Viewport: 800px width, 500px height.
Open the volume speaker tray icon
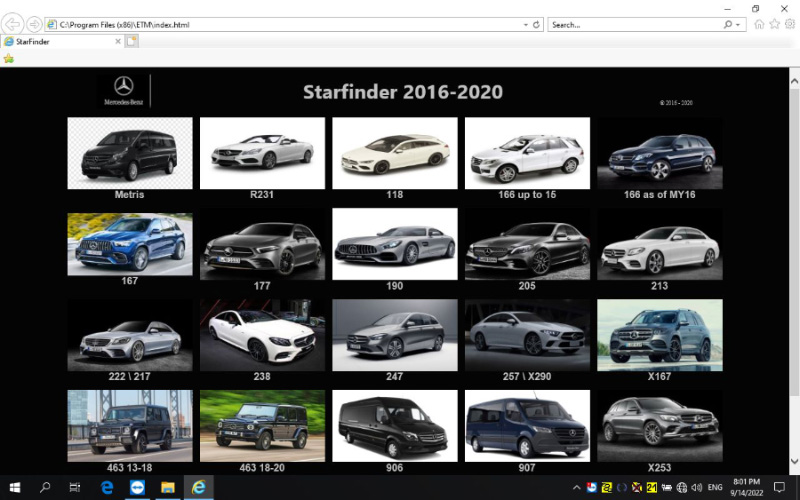(x=696, y=488)
